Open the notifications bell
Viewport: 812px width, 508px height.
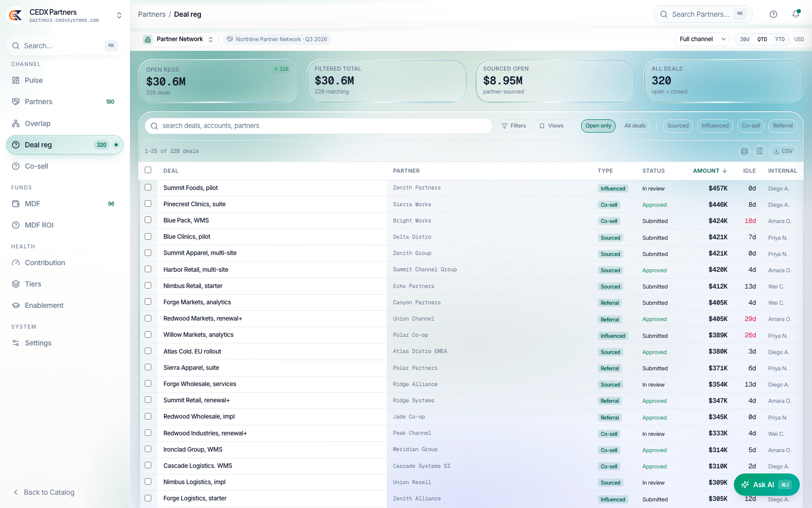click(x=796, y=14)
